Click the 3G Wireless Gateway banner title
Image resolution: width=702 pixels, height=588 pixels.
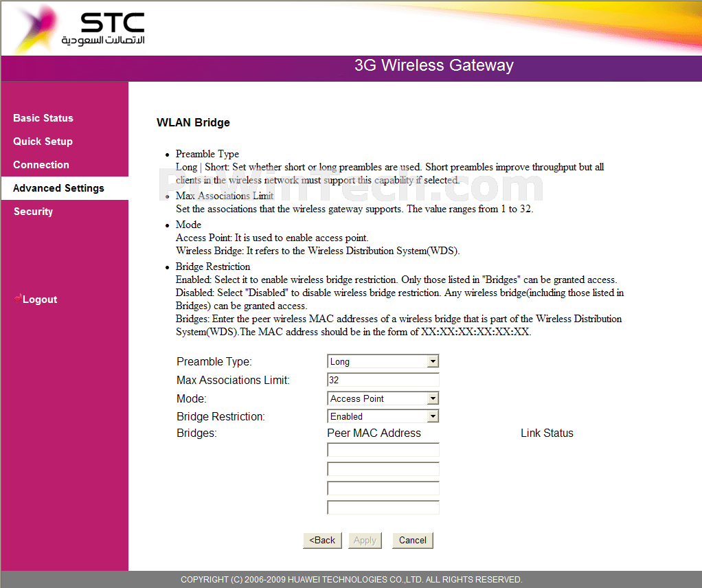tap(434, 65)
